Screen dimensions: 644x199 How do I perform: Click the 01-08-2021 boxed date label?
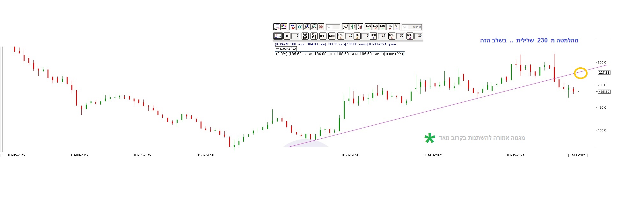pyautogui.click(x=578, y=155)
